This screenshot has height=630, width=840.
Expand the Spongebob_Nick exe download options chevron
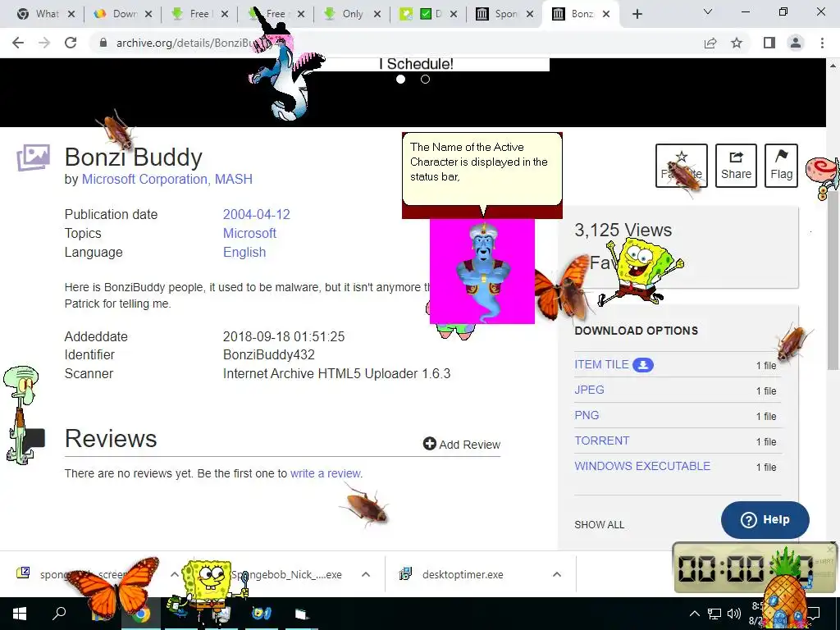pos(365,574)
